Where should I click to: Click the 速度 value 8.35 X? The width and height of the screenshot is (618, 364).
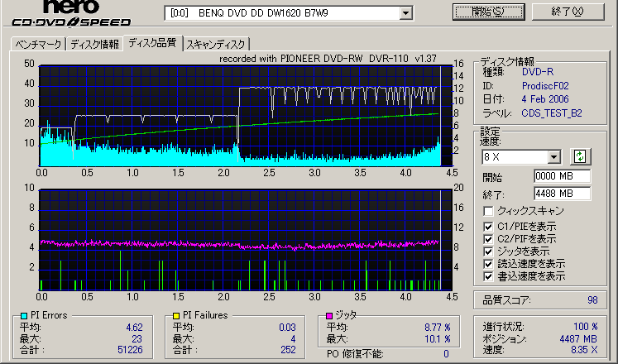[585, 350]
